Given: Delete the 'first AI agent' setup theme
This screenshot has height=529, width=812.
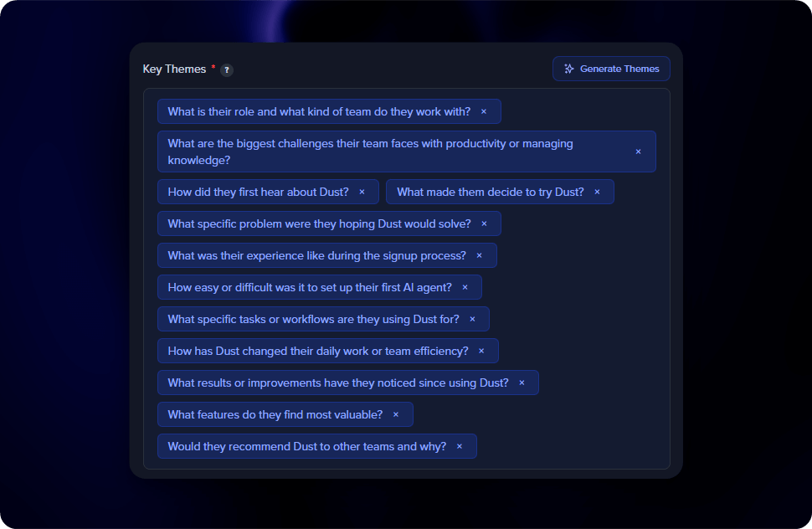Looking at the screenshot, I should tap(465, 287).
